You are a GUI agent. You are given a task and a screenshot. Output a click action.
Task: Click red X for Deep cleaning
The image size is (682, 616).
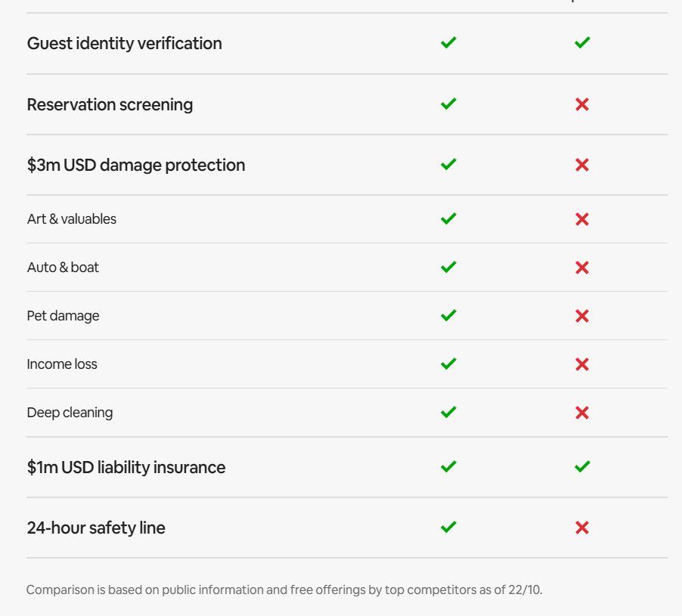point(581,413)
